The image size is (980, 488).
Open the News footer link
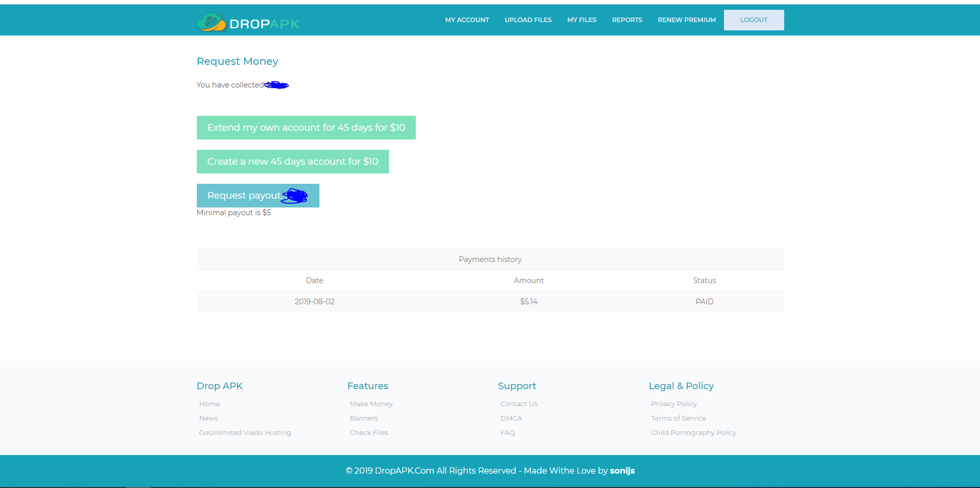tap(208, 419)
